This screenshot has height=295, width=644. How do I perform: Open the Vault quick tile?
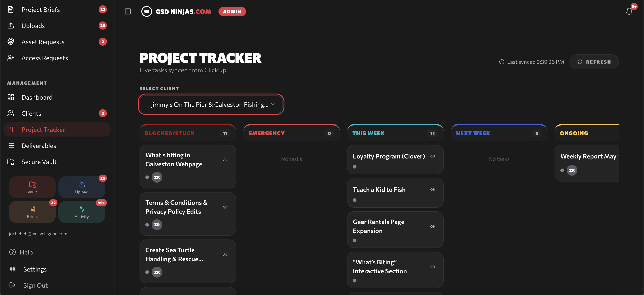32,187
